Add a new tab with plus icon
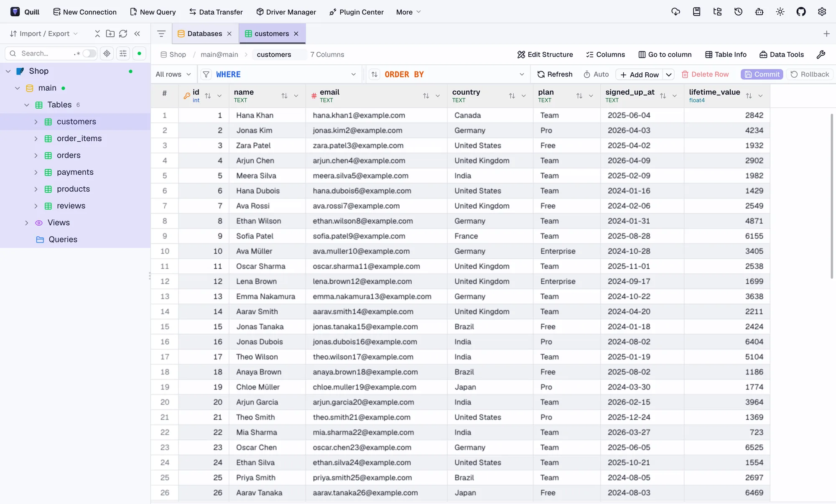 [x=826, y=33]
